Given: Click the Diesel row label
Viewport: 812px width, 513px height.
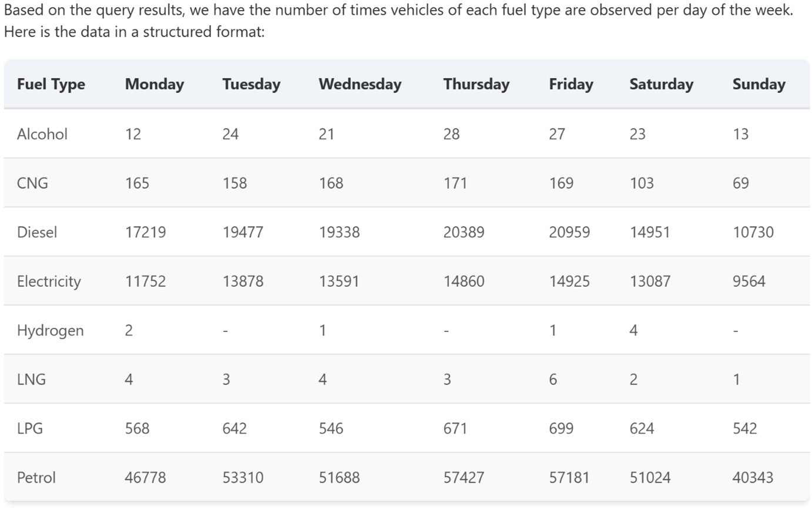Looking at the screenshot, I should 36,232.
